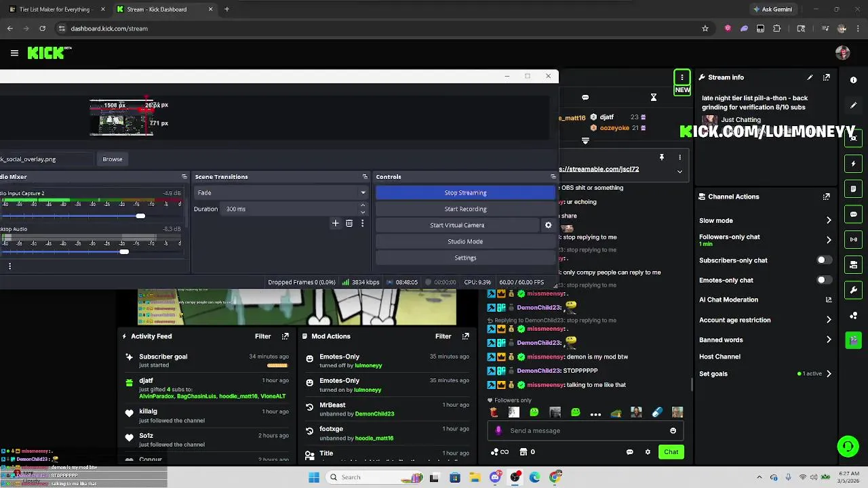Expand Set goals options

pos(829,373)
